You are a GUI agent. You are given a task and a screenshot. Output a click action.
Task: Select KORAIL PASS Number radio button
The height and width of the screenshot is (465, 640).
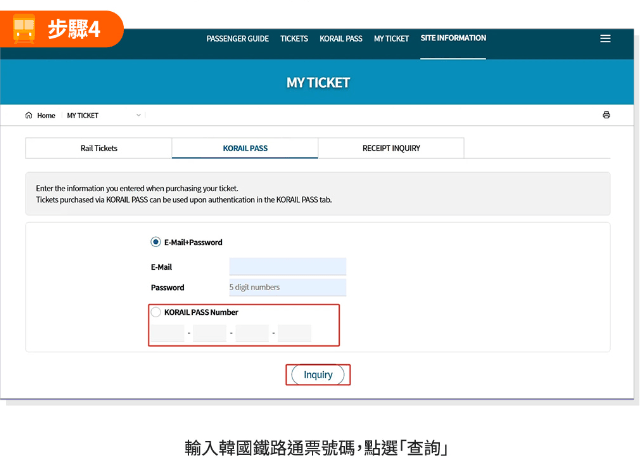click(156, 312)
